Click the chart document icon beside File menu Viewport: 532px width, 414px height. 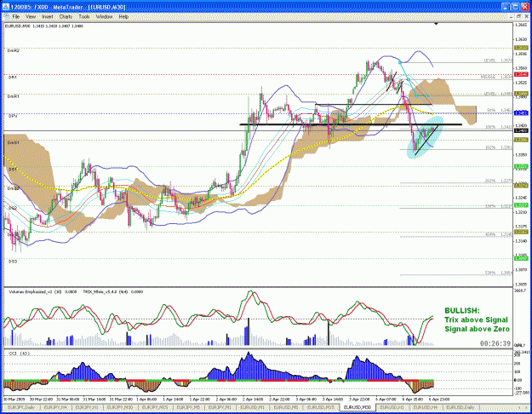pyautogui.click(x=6, y=16)
